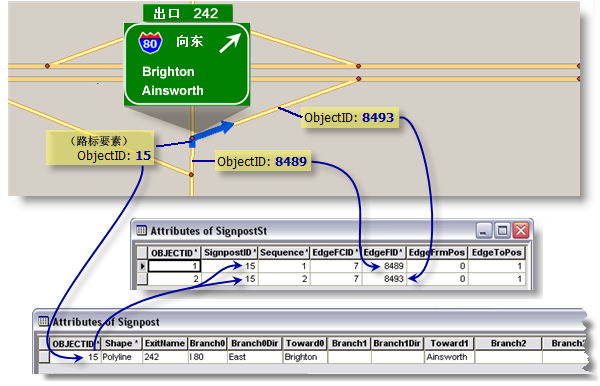The image size is (600, 386).
Task: Click the SignpostID column header
Action: tap(230, 252)
